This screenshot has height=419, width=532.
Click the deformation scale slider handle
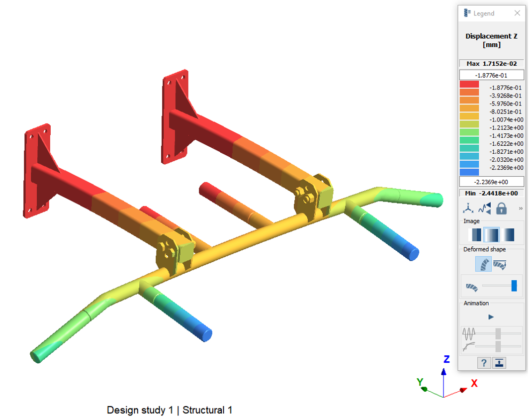point(514,286)
